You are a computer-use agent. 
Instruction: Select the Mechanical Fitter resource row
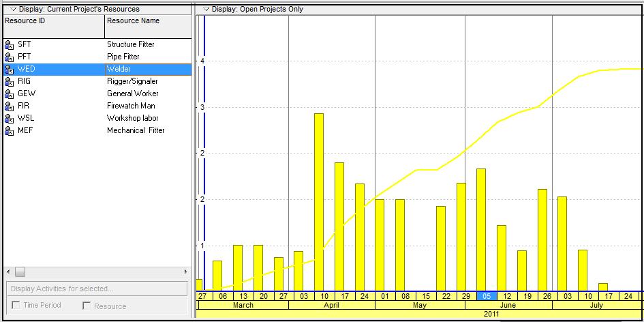pyautogui.click(x=97, y=131)
